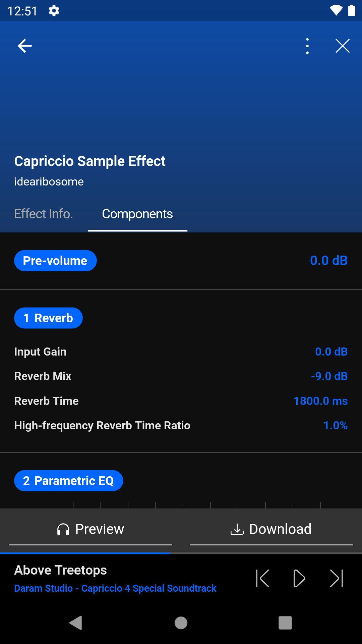Open the three-dot overflow menu

307,46
